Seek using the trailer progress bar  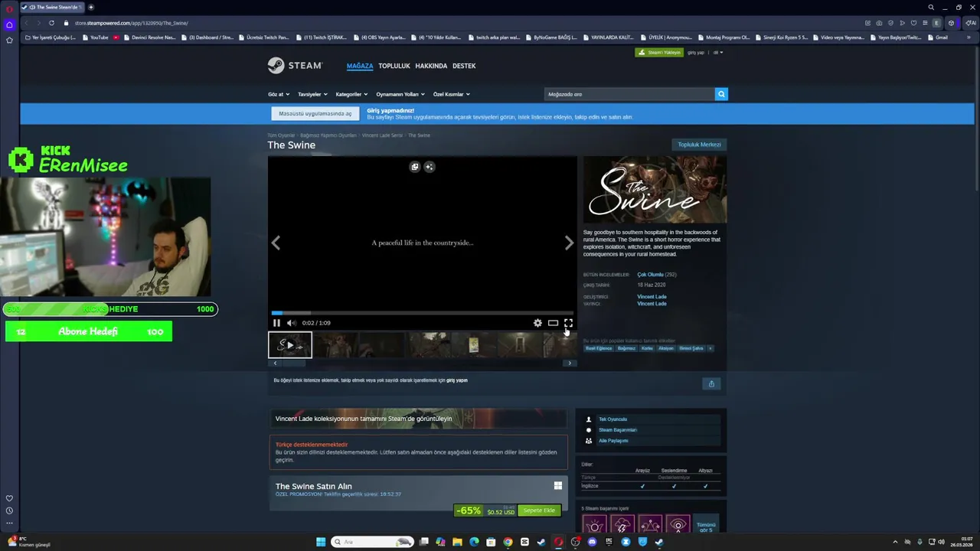coord(422,313)
